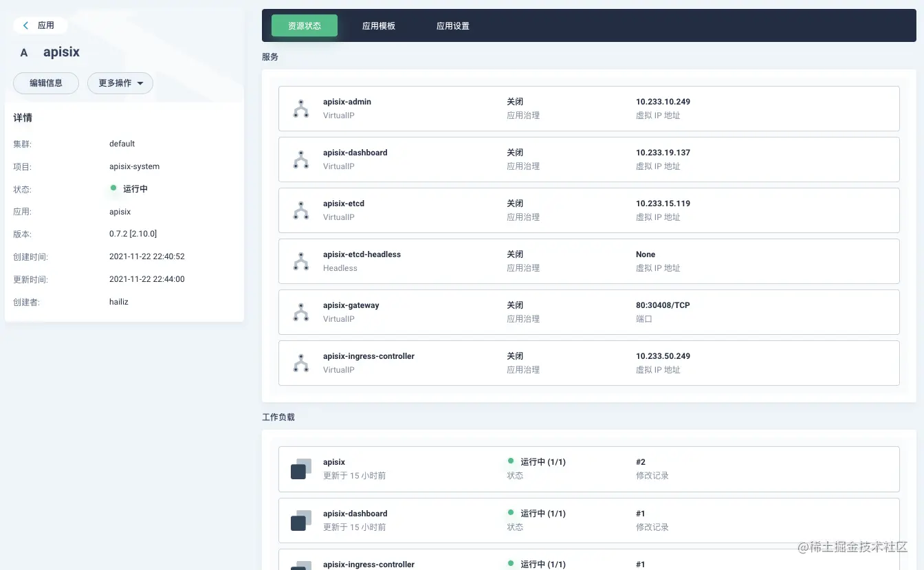This screenshot has width=924, height=570.
Task: Click the apisix-dashboard service icon
Action: click(300, 160)
